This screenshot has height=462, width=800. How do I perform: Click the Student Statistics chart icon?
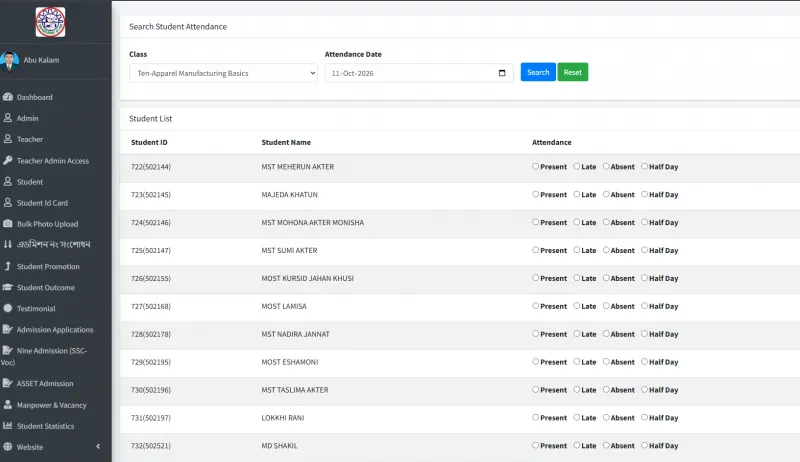coord(8,425)
